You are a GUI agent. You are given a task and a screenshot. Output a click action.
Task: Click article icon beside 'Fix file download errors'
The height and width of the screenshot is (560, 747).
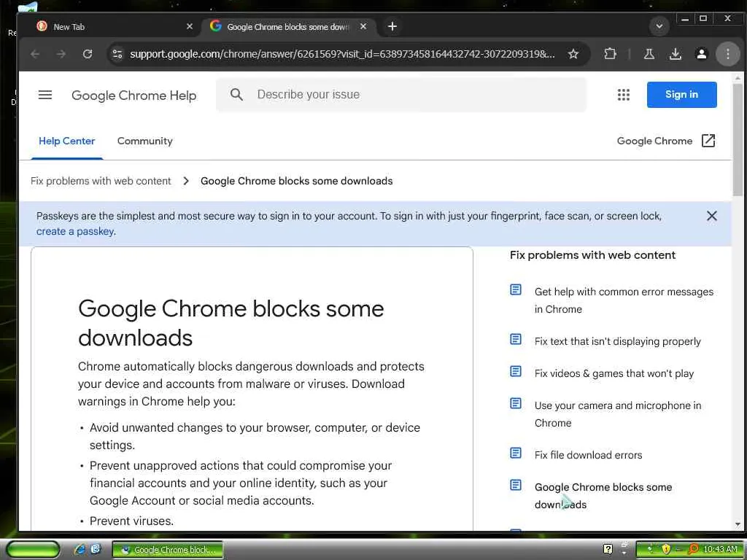516,452
